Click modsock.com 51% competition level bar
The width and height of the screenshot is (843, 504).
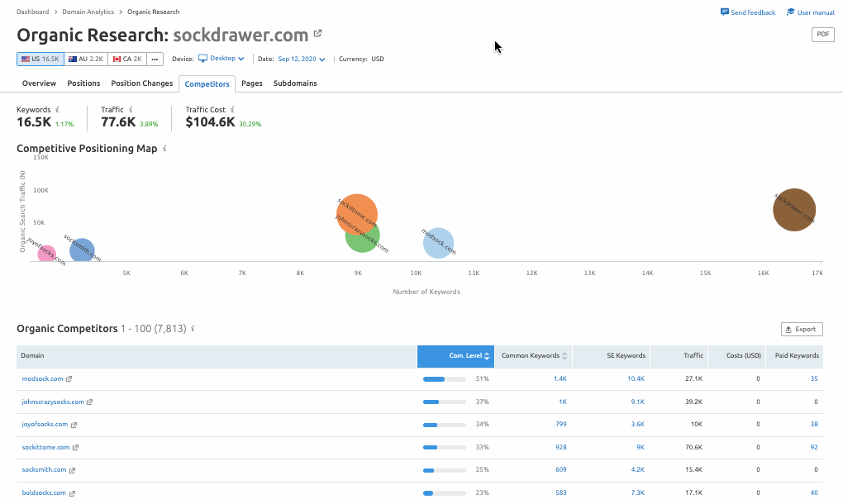point(444,379)
